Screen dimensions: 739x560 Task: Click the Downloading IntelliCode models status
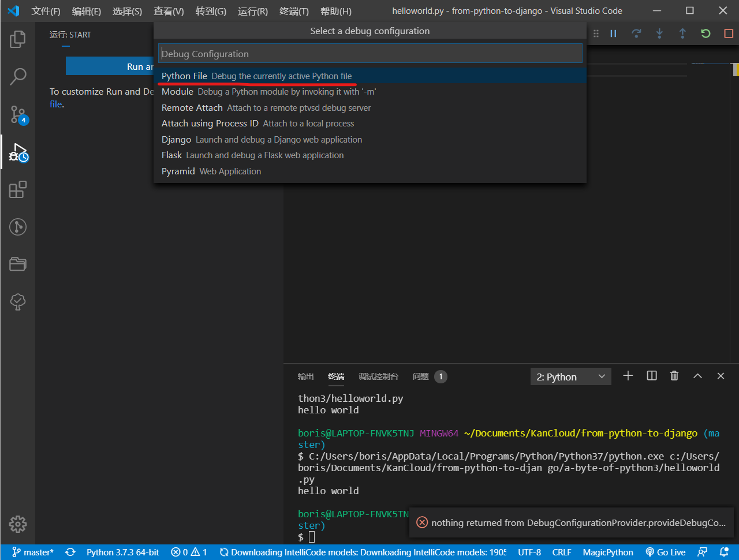pyautogui.click(x=363, y=552)
